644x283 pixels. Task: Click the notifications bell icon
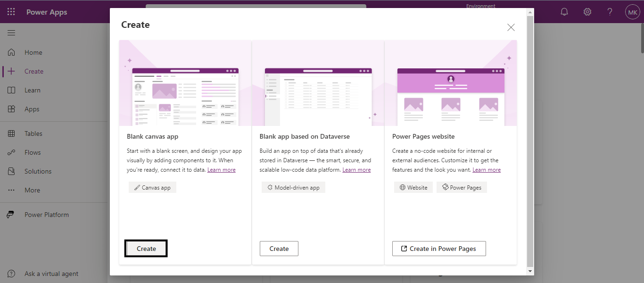coord(564,12)
